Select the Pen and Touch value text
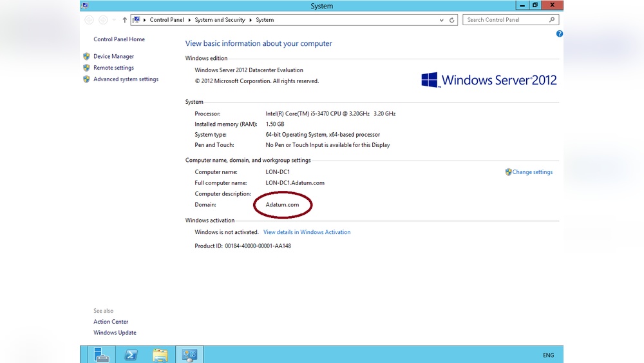This screenshot has width=644, height=363. pos(328,145)
